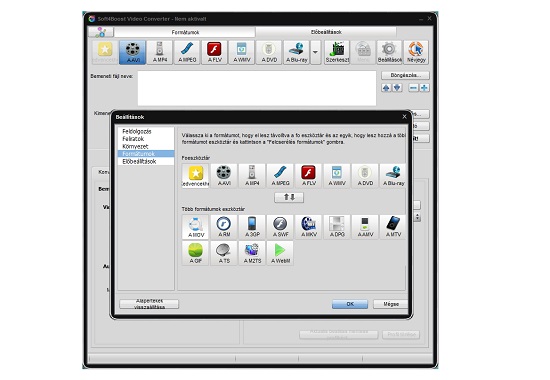Remove file with the minus button
550x380 pixels.
point(414,88)
